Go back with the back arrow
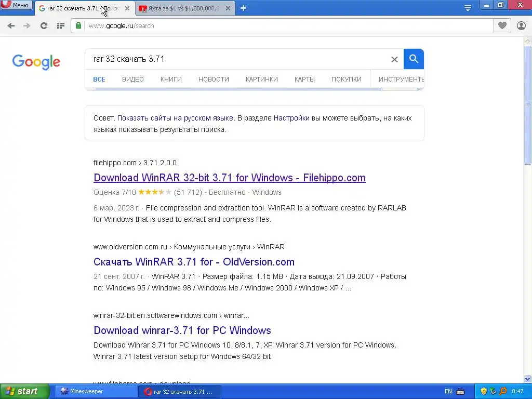 [x=11, y=26]
